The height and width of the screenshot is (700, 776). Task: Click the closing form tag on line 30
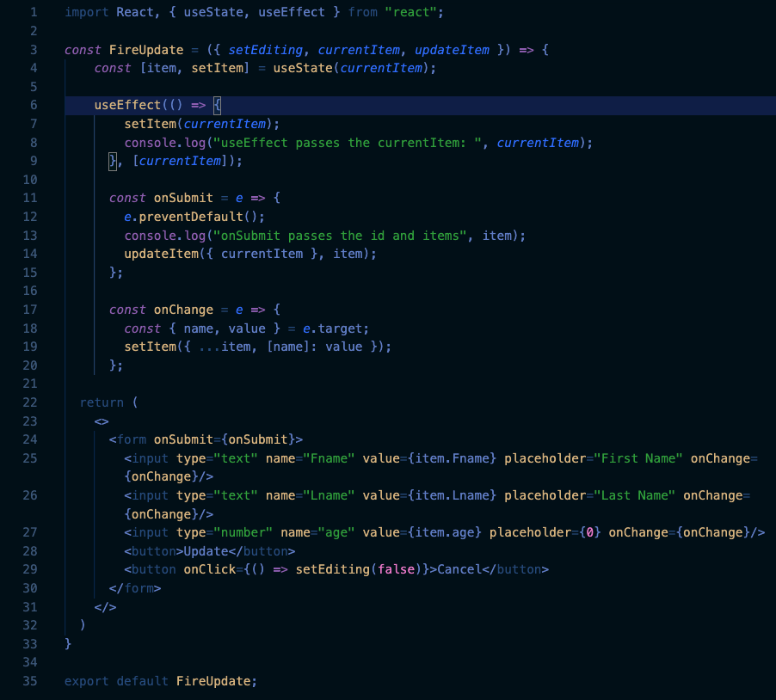[x=135, y=589]
